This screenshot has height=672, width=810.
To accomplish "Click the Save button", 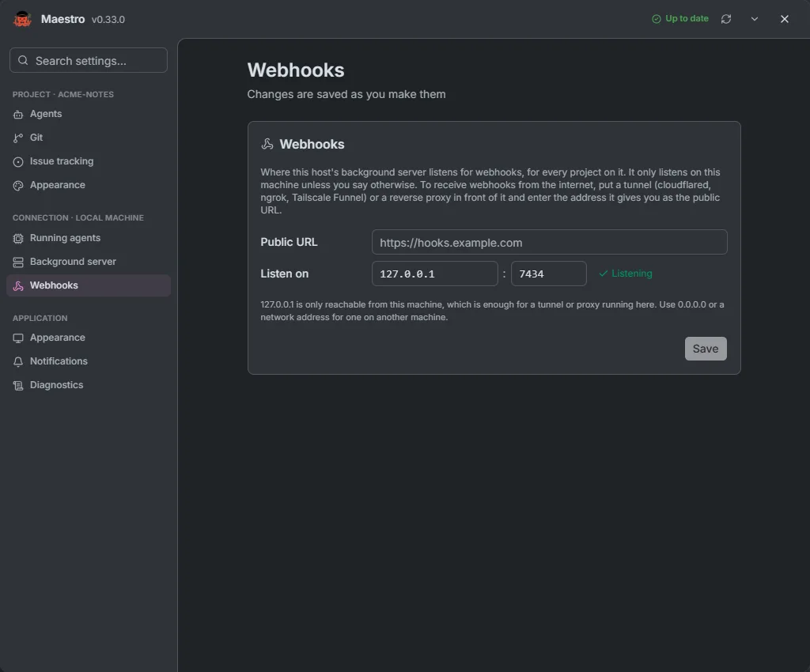I will click(706, 349).
